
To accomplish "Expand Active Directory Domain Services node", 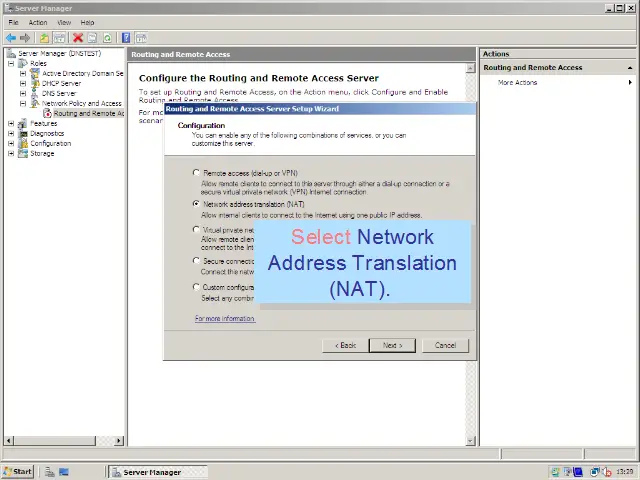I will [x=23, y=73].
